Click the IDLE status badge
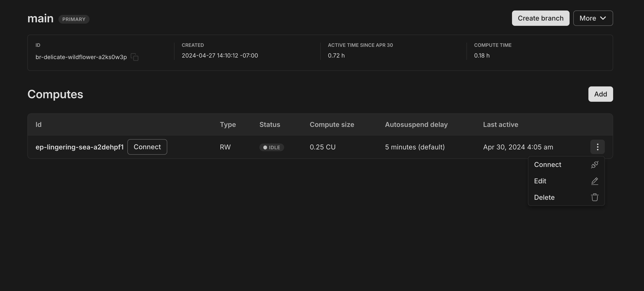Screen dimensions: 644x291 tap(271, 147)
